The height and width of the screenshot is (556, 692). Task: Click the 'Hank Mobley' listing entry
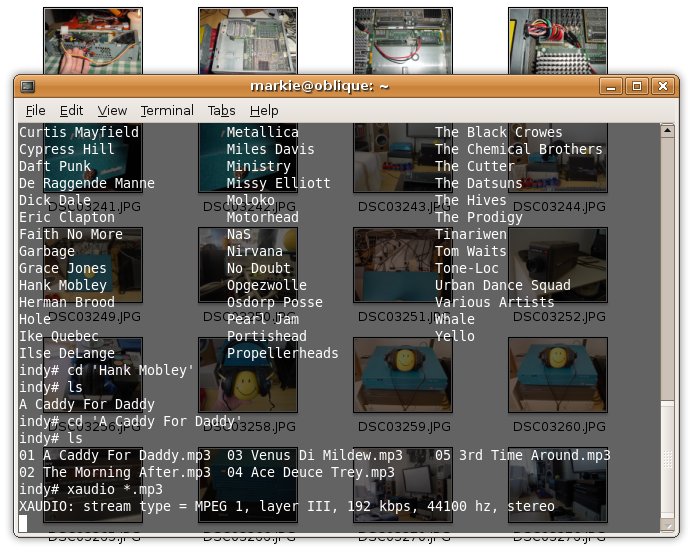pos(63,285)
